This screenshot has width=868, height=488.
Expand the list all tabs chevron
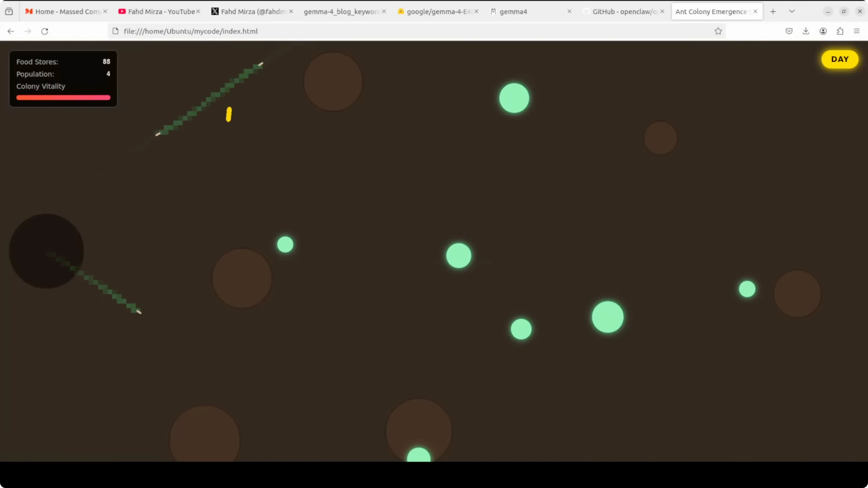[x=792, y=12]
